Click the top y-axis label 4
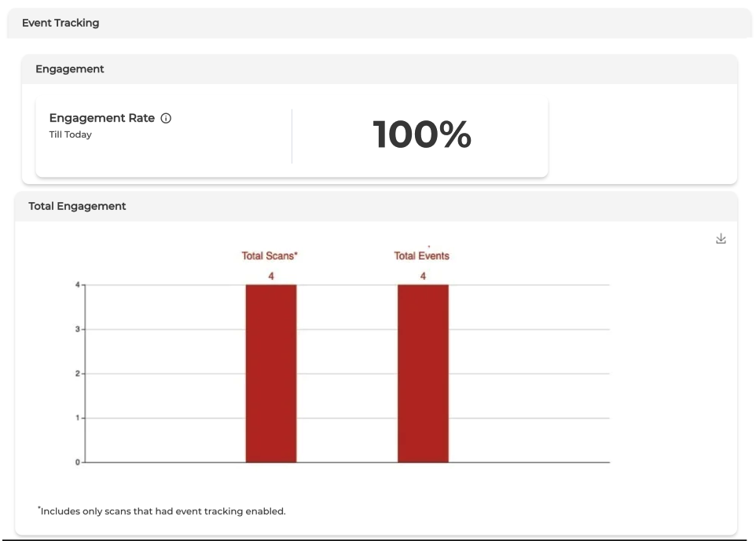 (77, 285)
